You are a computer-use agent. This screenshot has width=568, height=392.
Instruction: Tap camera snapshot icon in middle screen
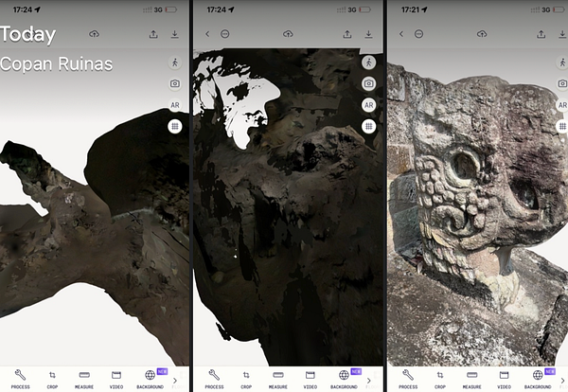[x=369, y=83]
